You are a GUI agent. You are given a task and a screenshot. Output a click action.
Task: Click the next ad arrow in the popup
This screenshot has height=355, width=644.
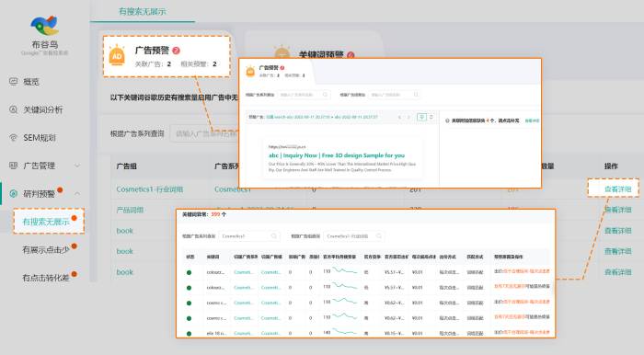pyautogui.click(x=408, y=118)
